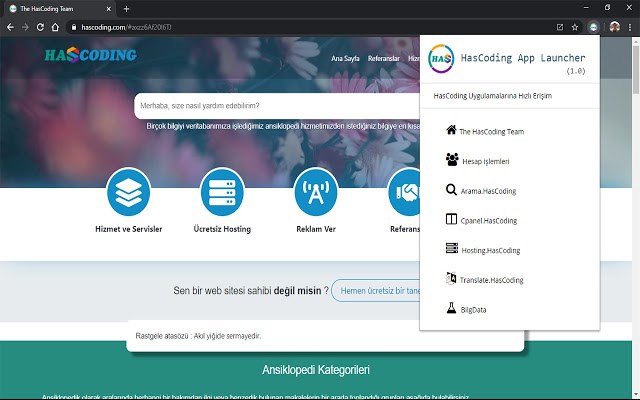Click the Ansiklopedi Kategorileri heading
640x400 pixels.
click(316, 370)
